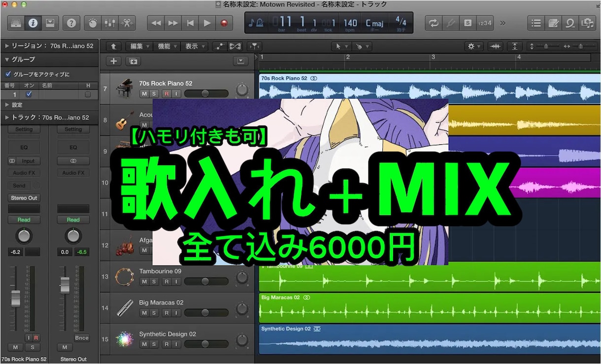
Task: Duplicate track button beside plus
Action: [133, 61]
